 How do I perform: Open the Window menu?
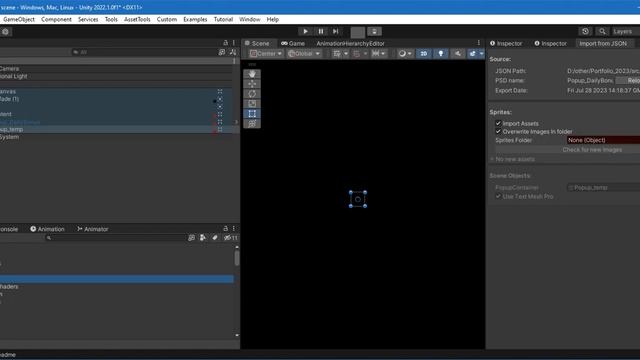250,19
